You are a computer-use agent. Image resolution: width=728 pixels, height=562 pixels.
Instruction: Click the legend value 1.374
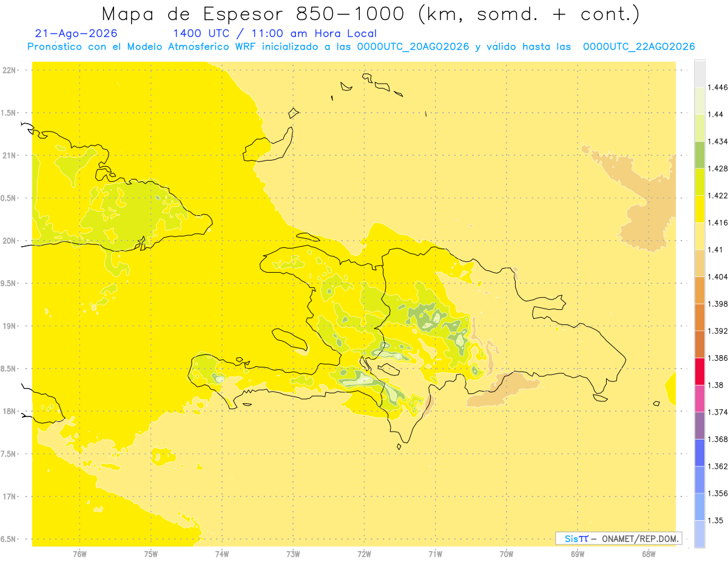(x=717, y=412)
